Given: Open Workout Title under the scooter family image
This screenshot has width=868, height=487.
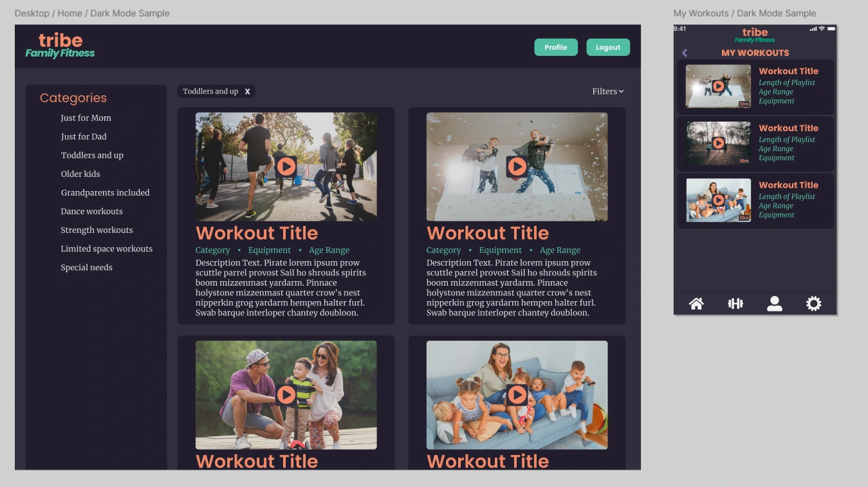Looking at the screenshot, I should [257, 461].
